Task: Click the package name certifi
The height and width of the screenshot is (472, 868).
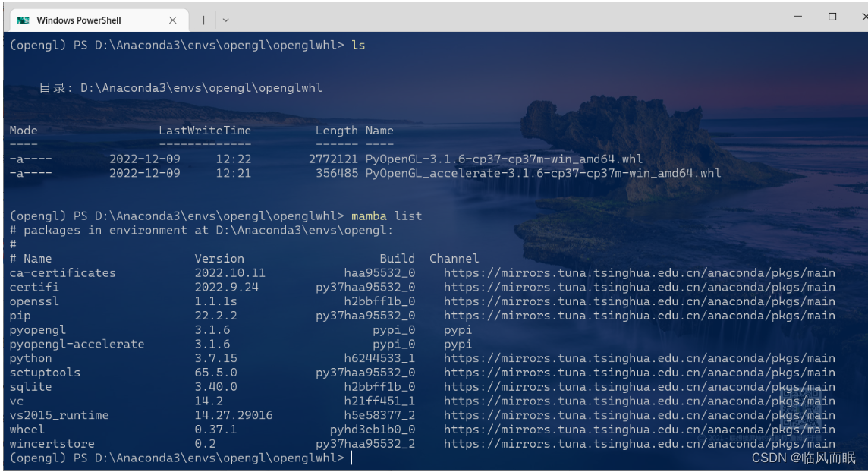Action: [34, 287]
